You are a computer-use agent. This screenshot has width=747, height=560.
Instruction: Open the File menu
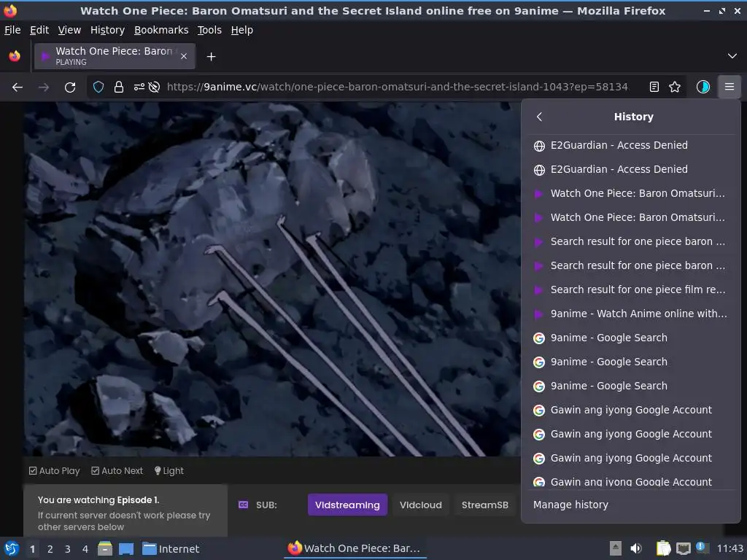(x=12, y=30)
